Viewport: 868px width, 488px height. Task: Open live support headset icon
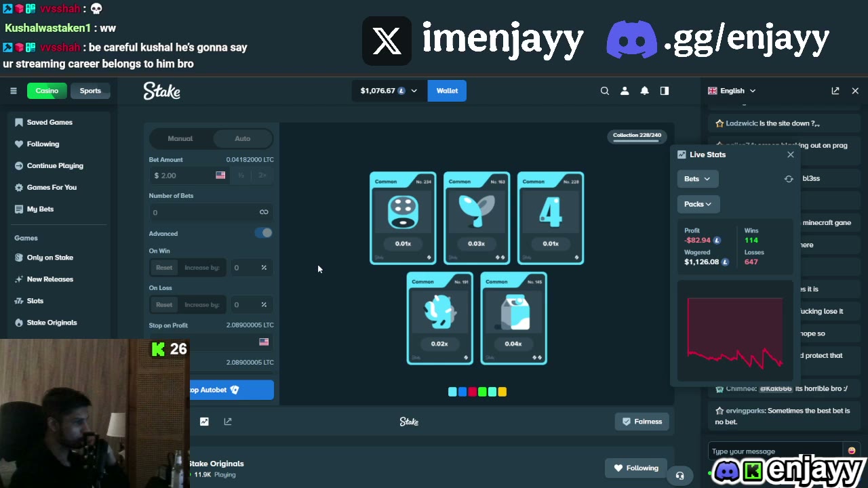coord(680,475)
